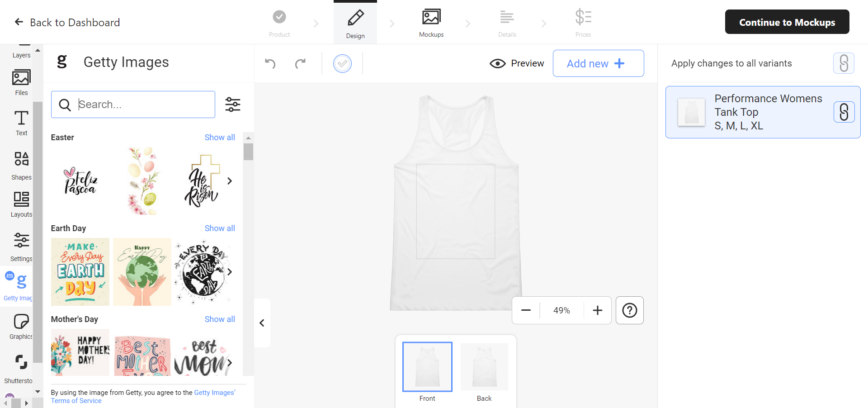868x408 pixels.
Task: Open the Shapes panel
Action: 21,165
